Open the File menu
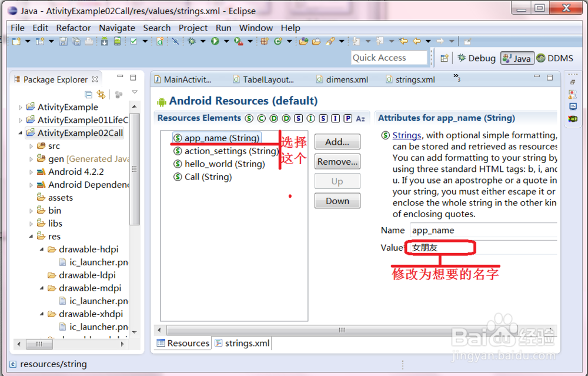The image size is (588, 376). point(18,28)
